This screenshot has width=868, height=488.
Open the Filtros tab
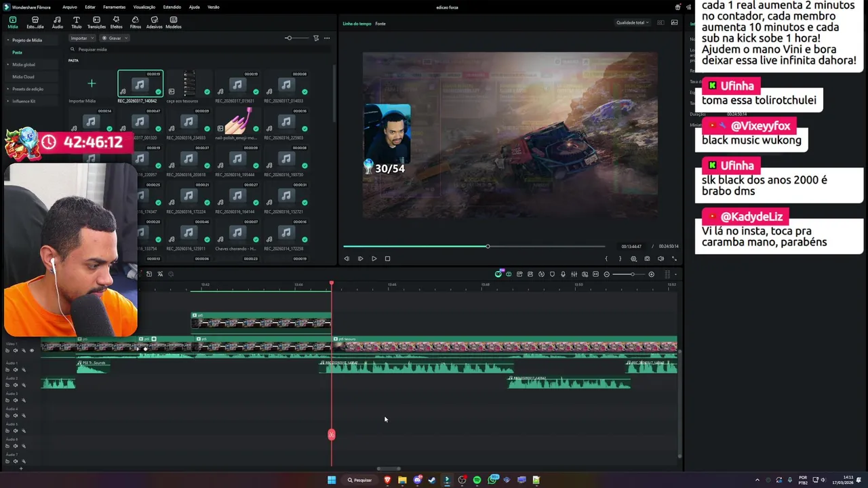click(135, 22)
